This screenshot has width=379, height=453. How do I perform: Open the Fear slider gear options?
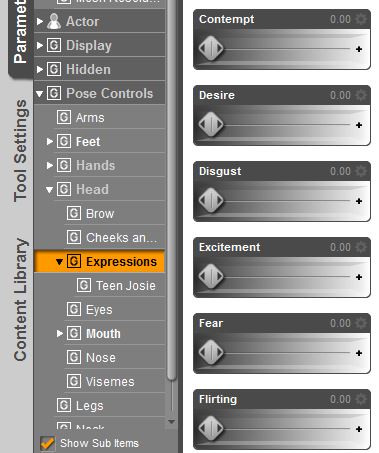tap(361, 323)
